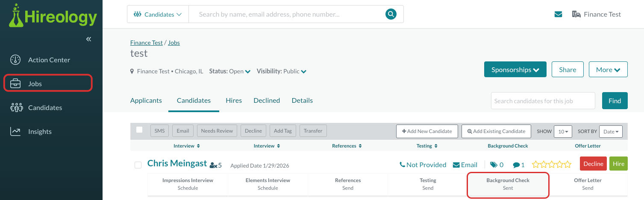Click the bulk Decline toolbar button
The height and width of the screenshot is (200, 644).
click(x=253, y=131)
